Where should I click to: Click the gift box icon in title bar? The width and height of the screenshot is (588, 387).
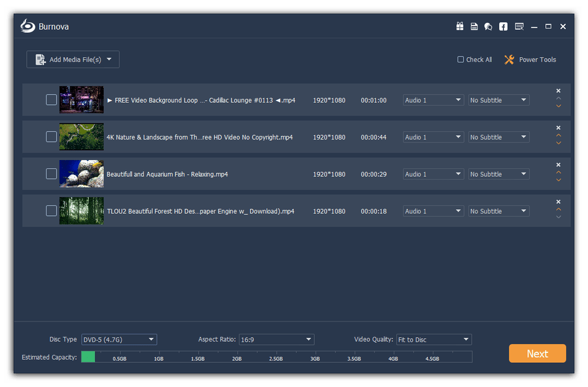459,27
